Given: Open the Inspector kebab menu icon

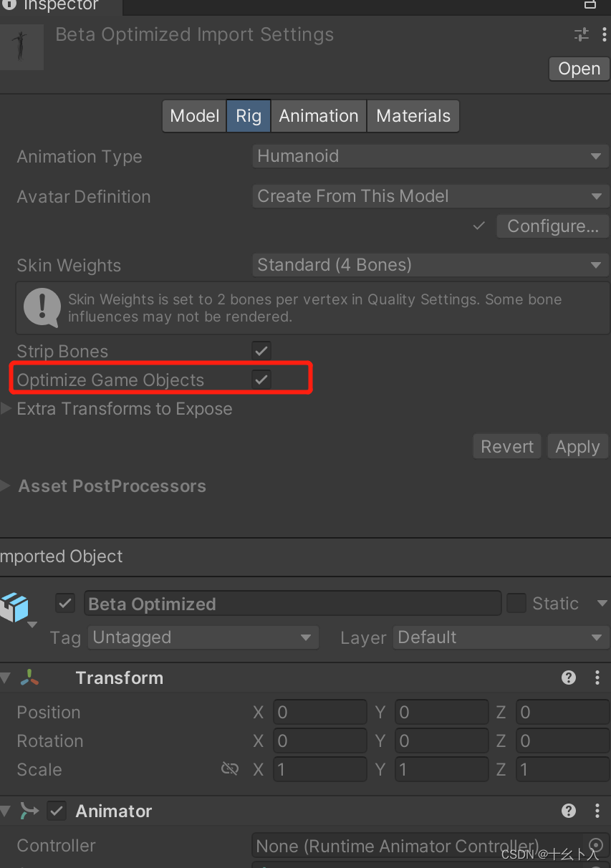Looking at the screenshot, I should click(604, 34).
